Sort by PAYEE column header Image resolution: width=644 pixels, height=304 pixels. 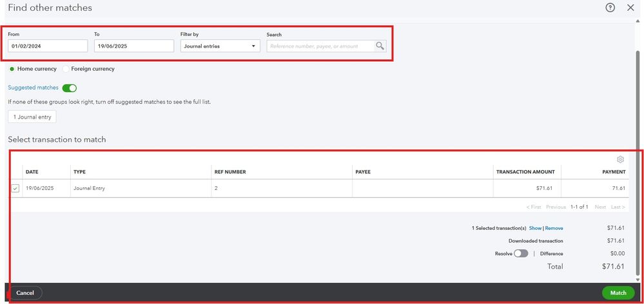(363, 172)
